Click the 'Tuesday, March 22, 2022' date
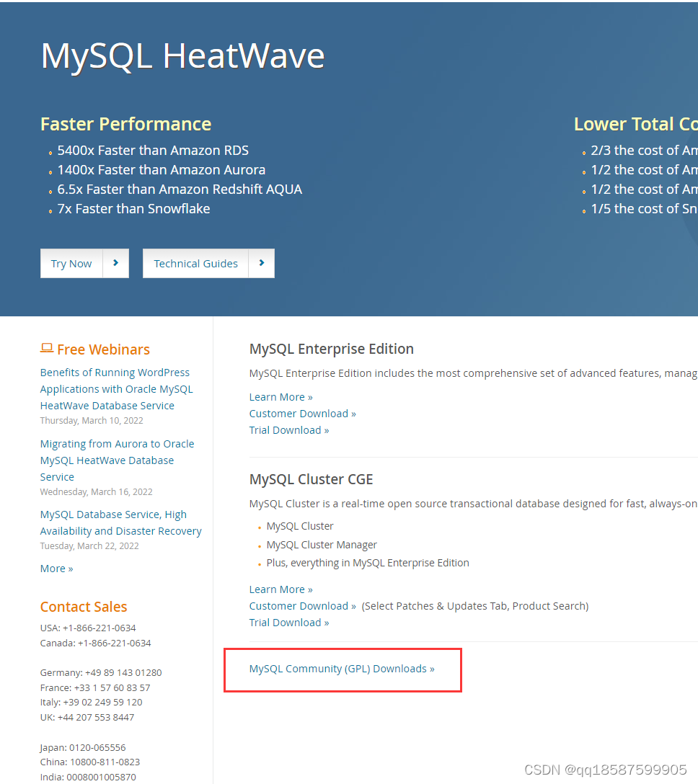The height and width of the screenshot is (784, 698). click(89, 546)
